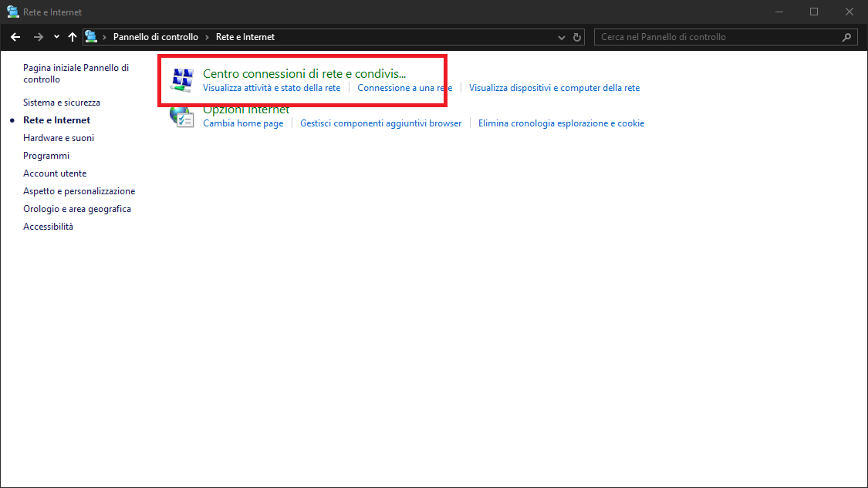The height and width of the screenshot is (488, 868).
Task: Click Elimina cronologia esplorazione e cookie link
Action: 561,123
